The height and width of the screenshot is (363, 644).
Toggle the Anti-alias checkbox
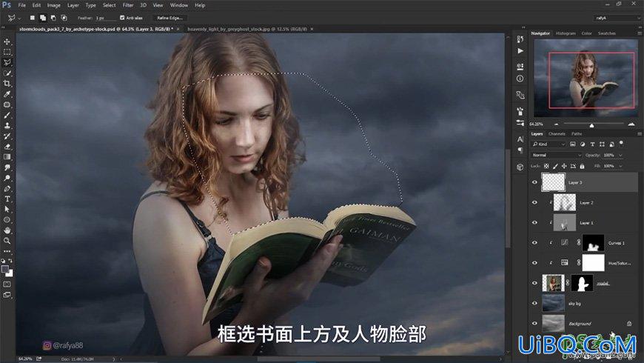click(122, 18)
